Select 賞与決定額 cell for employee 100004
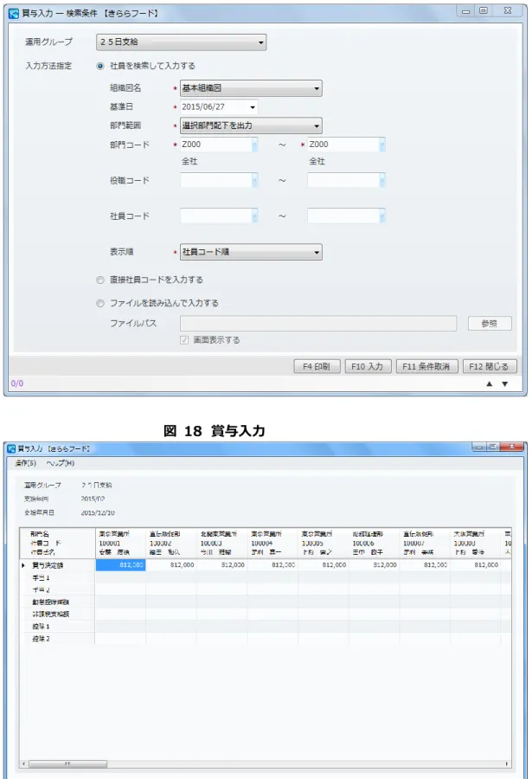The width and height of the screenshot is (532, 779). tap(272, 565)
